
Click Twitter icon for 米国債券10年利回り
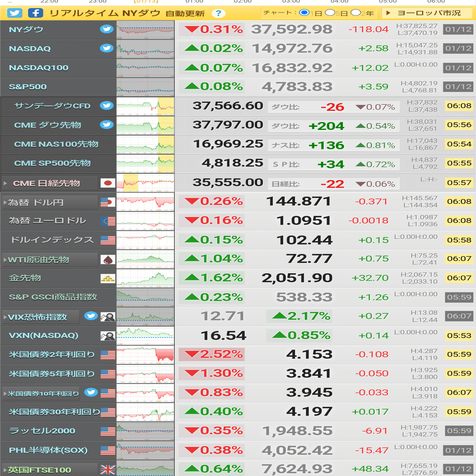pyautogui.click(x=91, y=392)
